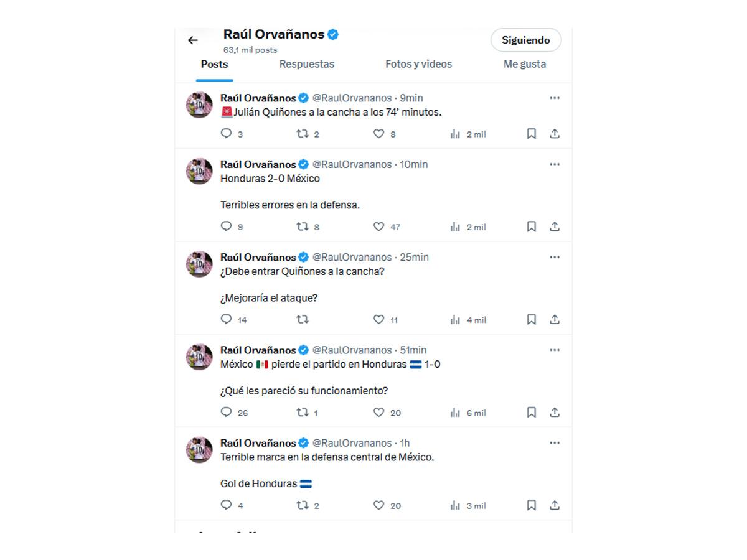The width and height of the screenshot is (747, 560).
Task: Share the '¿Debe entrar Quiñones' post
Action: [x=555, y=319]
